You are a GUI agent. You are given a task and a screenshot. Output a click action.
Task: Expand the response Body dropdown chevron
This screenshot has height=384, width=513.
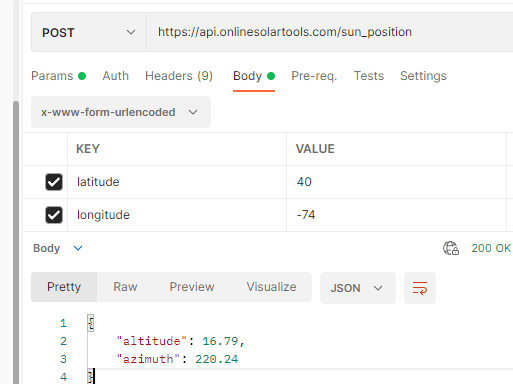78,248
